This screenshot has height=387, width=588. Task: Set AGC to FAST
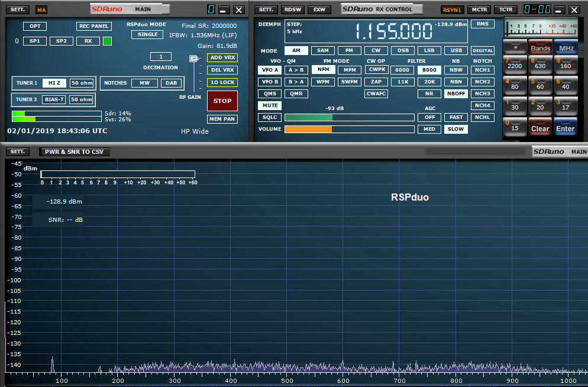point(456,117)
